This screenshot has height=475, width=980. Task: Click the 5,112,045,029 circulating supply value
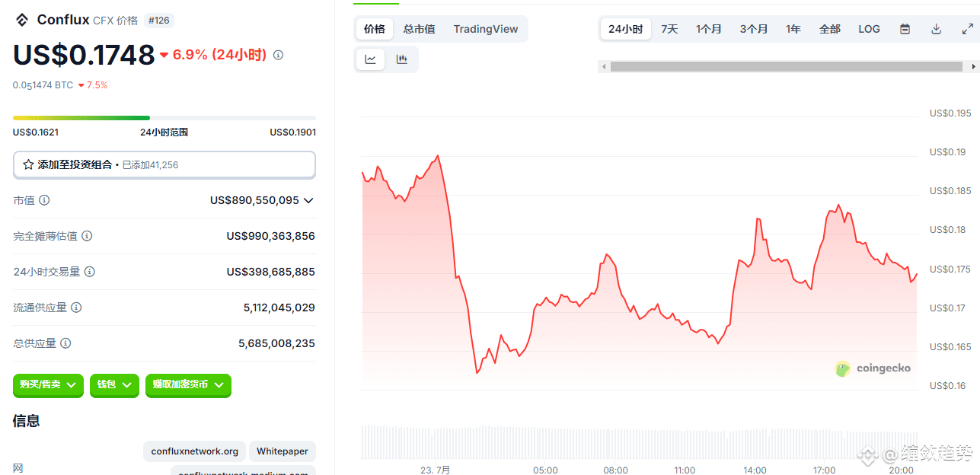[x=279, y=308]
